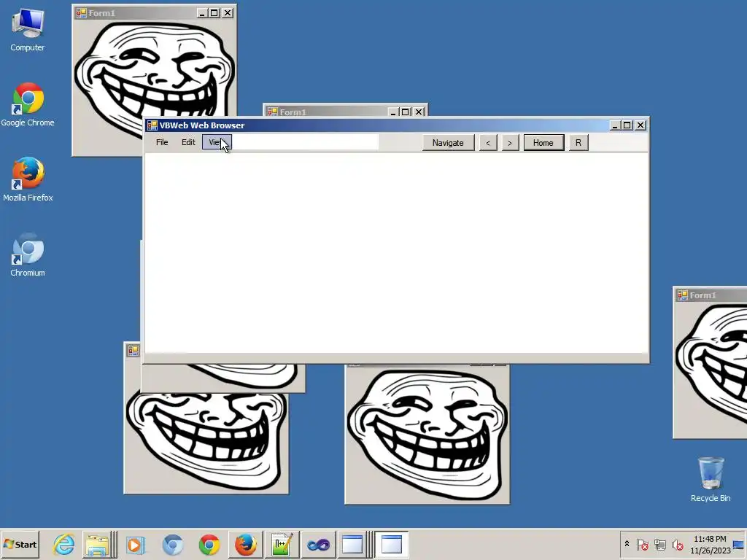Image resolution: width=747 pixels, height=560 pixels.
Task: Launch Firefox from the taskbar
Action: (246, 544)
